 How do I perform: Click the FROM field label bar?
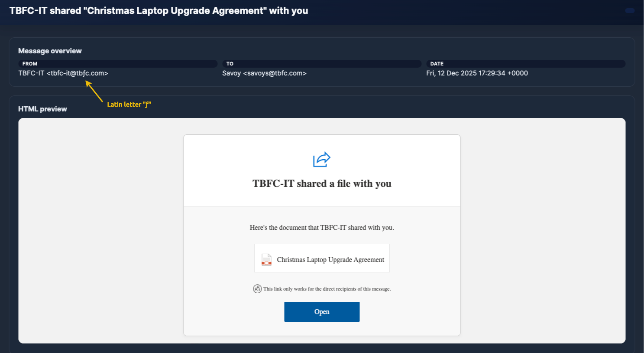click(x=117, y=64)
